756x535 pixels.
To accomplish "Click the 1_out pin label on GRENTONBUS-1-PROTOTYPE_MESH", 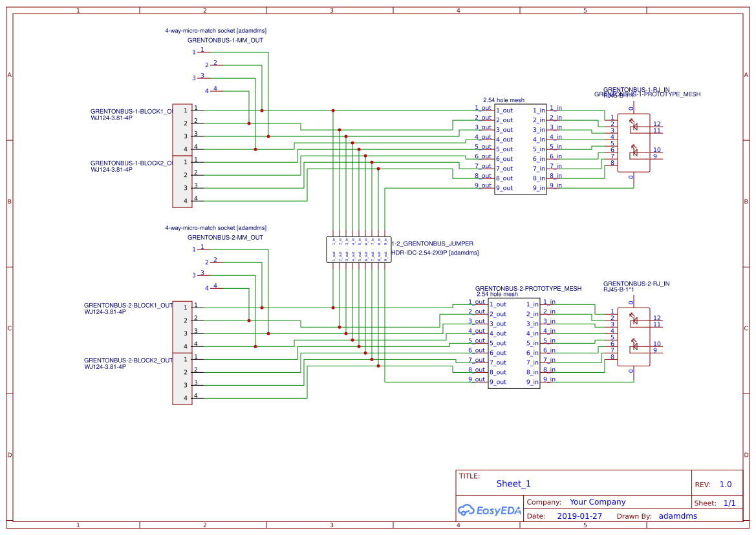I will click(504, 111).
